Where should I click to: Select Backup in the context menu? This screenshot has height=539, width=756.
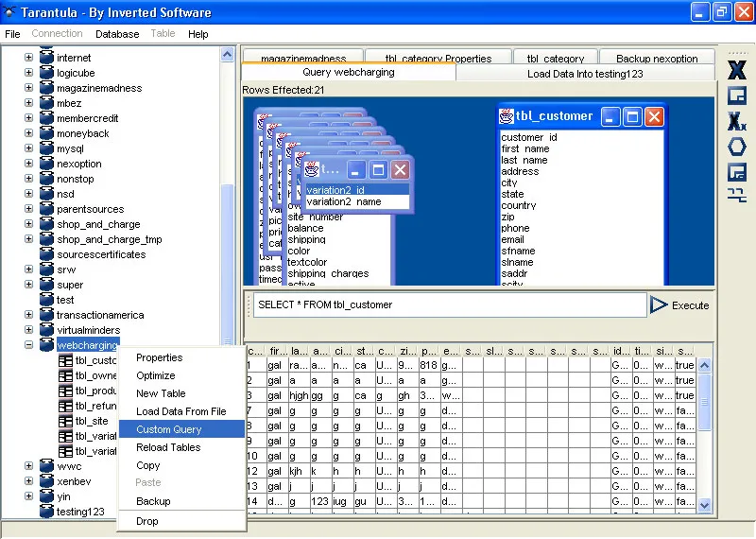point(153,501)
